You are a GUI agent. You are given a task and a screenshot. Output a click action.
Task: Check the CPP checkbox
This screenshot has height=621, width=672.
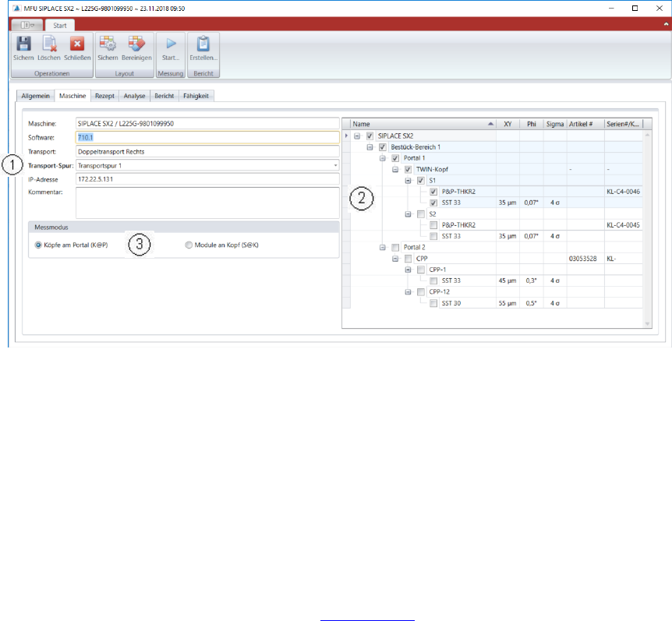click(408, 259)
